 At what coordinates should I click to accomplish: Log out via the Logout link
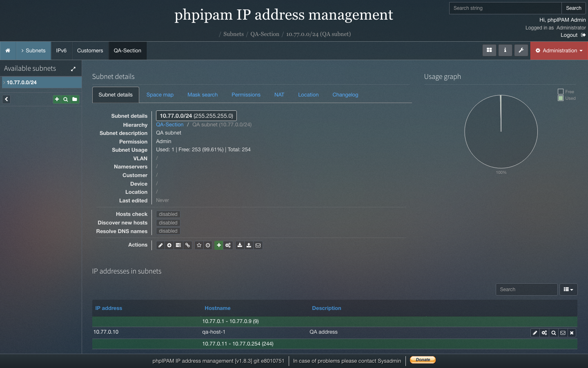[x=573, y=35]
